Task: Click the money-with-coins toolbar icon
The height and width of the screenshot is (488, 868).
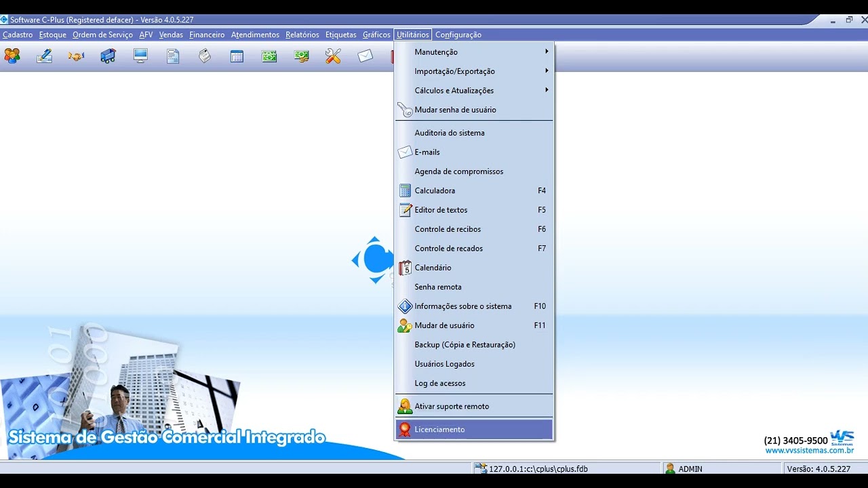Action: (x=302, y=56)
